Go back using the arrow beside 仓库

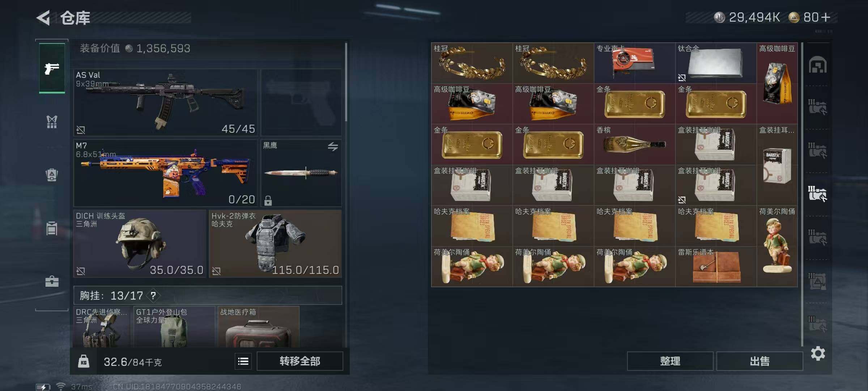(x=43, y=18)
